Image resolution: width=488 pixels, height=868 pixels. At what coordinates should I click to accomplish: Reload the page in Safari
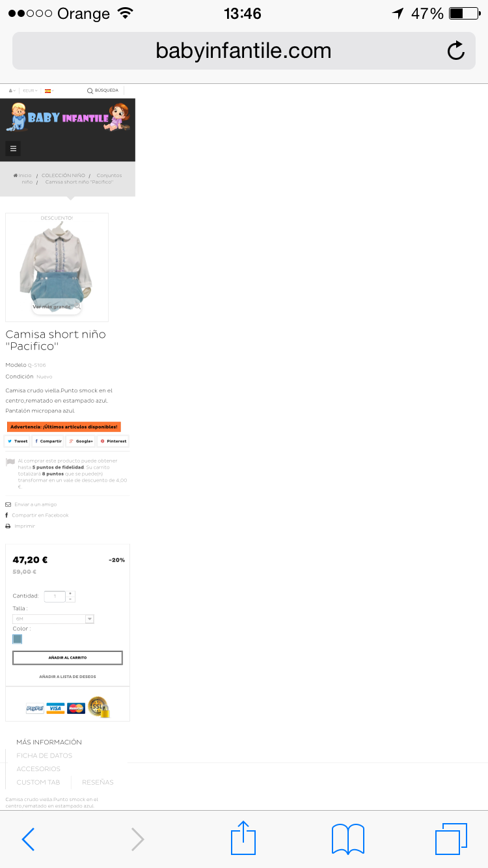[456, 51]
